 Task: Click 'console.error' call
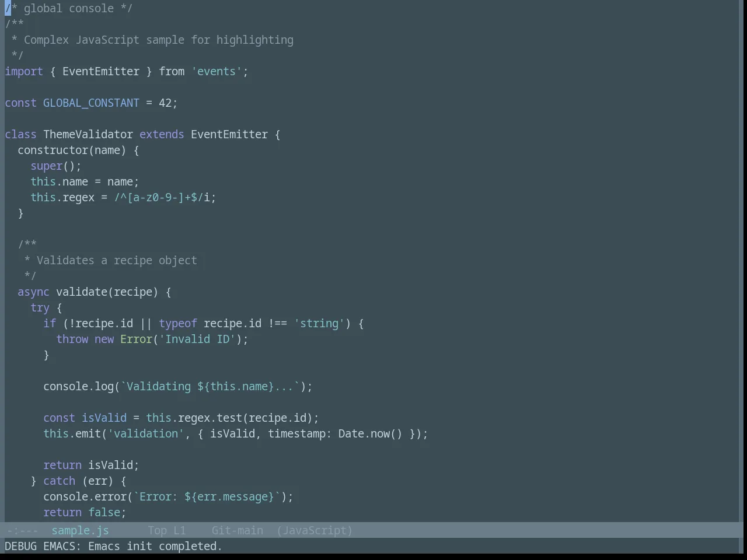click(85, 496)
